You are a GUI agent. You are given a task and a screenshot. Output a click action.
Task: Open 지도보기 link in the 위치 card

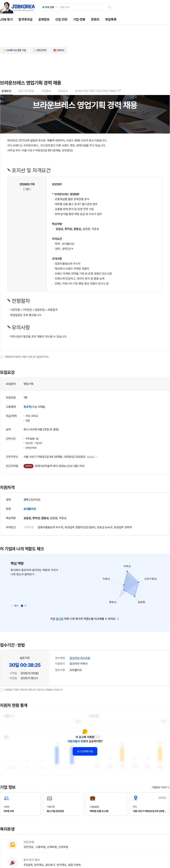coord(162,797)
